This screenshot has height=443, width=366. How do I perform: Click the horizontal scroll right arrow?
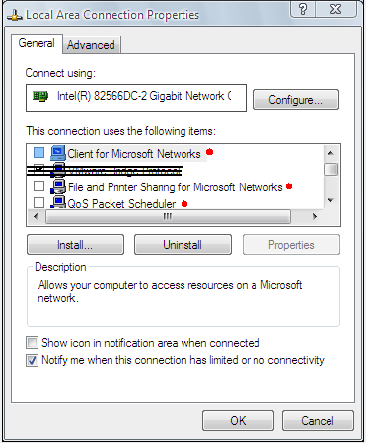coord(314,217)
